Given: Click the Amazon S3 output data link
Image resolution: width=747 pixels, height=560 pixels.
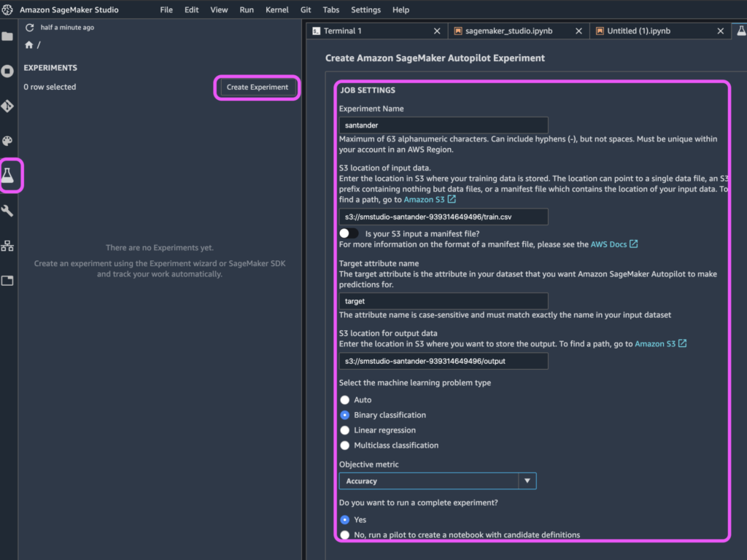Looking at the screenshot, I should [656, 343].
